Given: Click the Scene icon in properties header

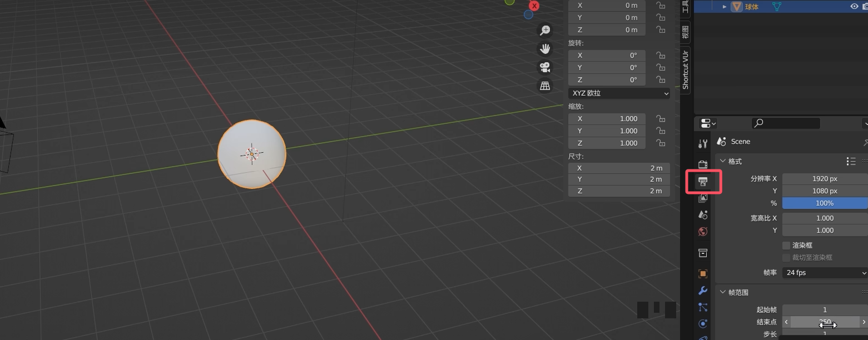Looking at the screenshot, I should coord(722,142).
